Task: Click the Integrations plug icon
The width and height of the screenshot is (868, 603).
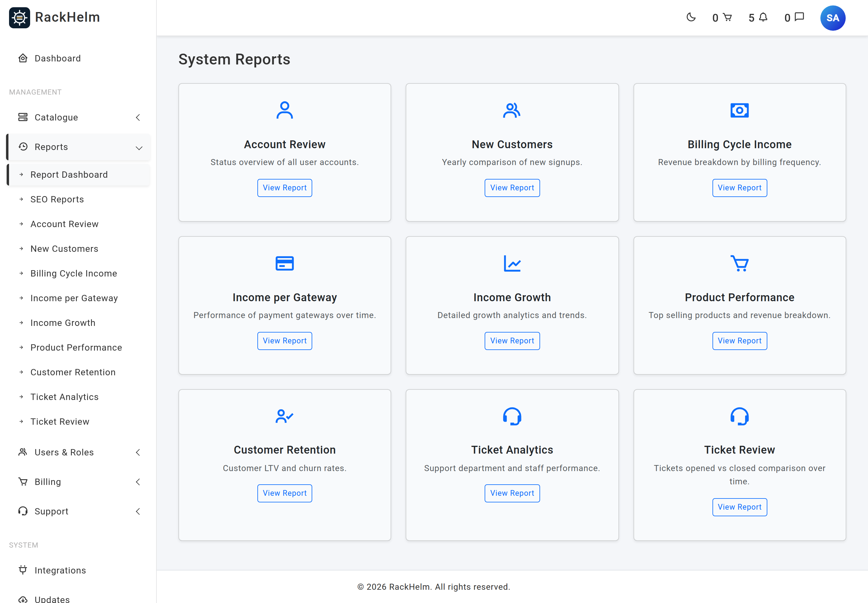Action: point(23,570)
